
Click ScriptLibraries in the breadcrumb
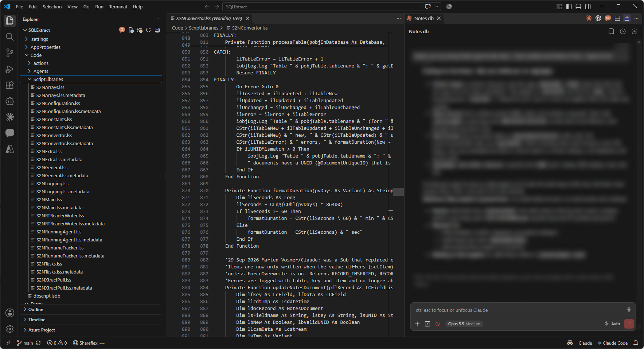pyautogui.click(x=203, y=28)
